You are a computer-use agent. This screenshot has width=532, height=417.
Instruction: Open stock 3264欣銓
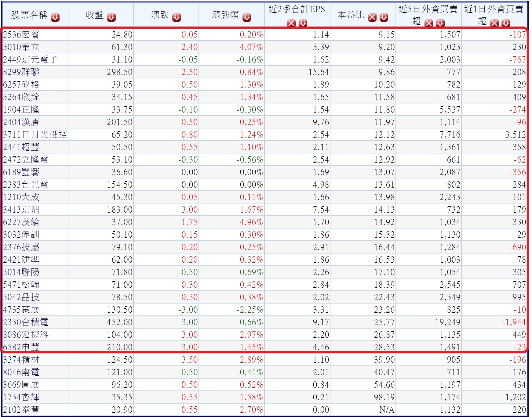tap(21, 97)
